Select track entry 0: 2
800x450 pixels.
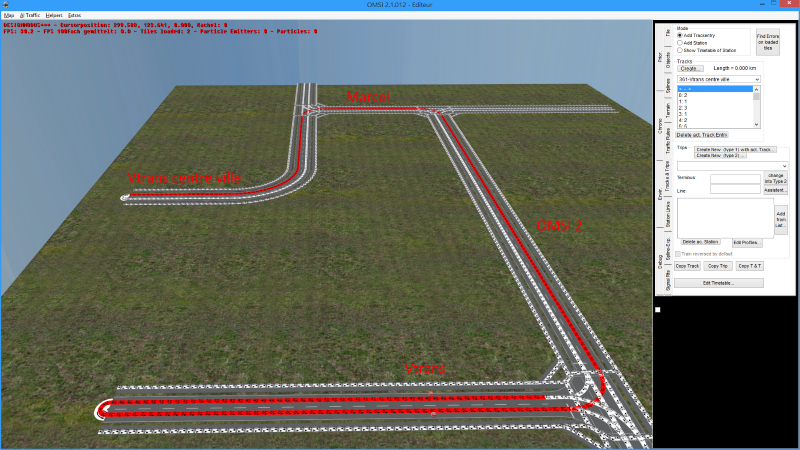[715, 95]
